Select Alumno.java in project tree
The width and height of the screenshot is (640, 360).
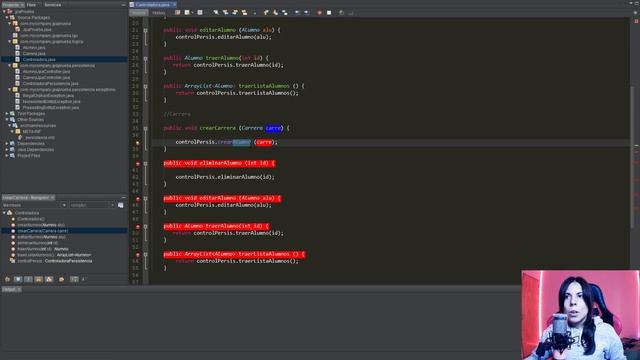(x=34, y=47)
